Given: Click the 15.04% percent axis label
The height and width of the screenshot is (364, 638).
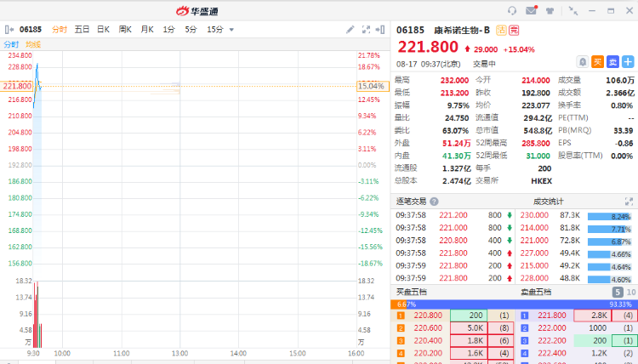Looking at the screenshot, I should click(x=373, y=86).
